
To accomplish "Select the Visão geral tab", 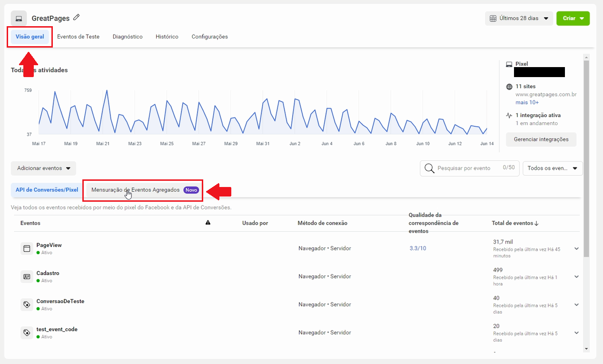I will pyautogui.click(x=30, y=37).
